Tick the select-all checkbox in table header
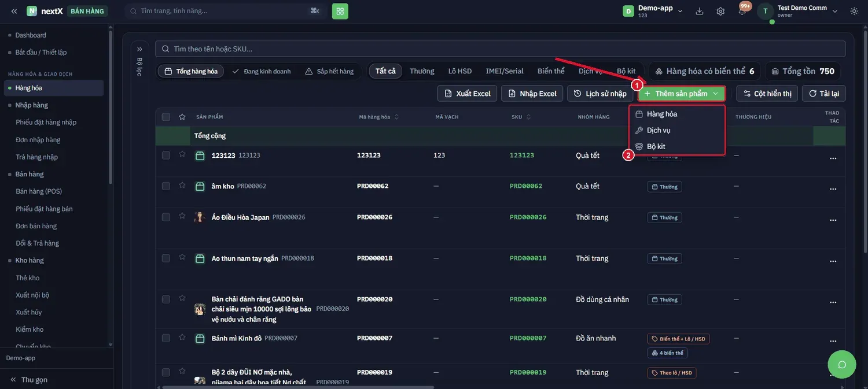This screenshot has height=389, width=868. tap(166, 117)
